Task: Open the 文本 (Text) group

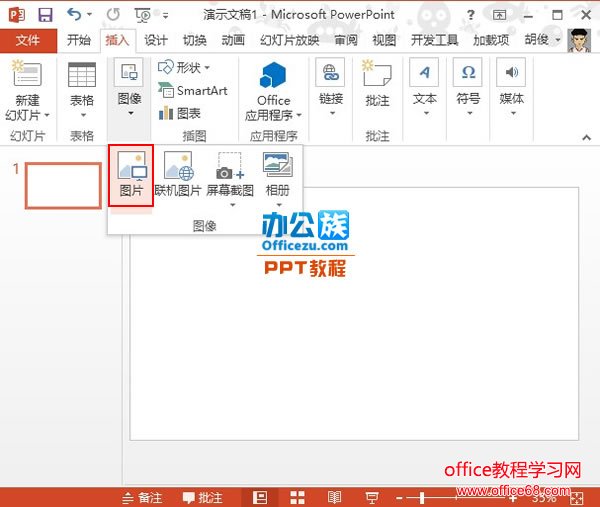Action: pyautogui.click(x=425, y=87)
